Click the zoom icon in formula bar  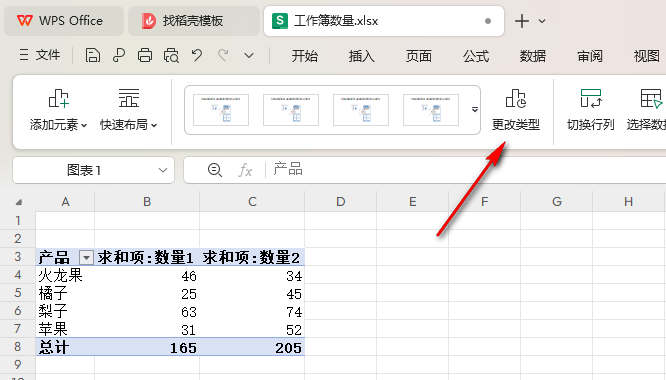(x=214, y=170)
